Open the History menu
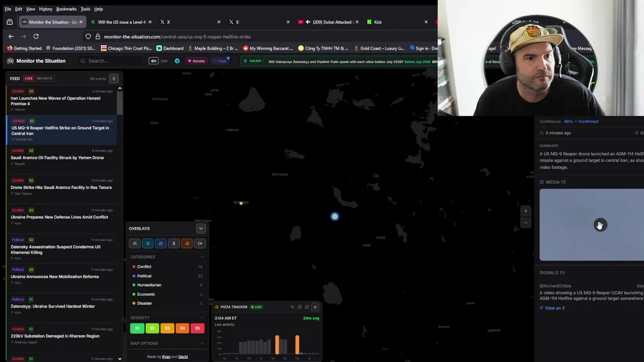The image size is (644, 362). [x=45, y=9]
